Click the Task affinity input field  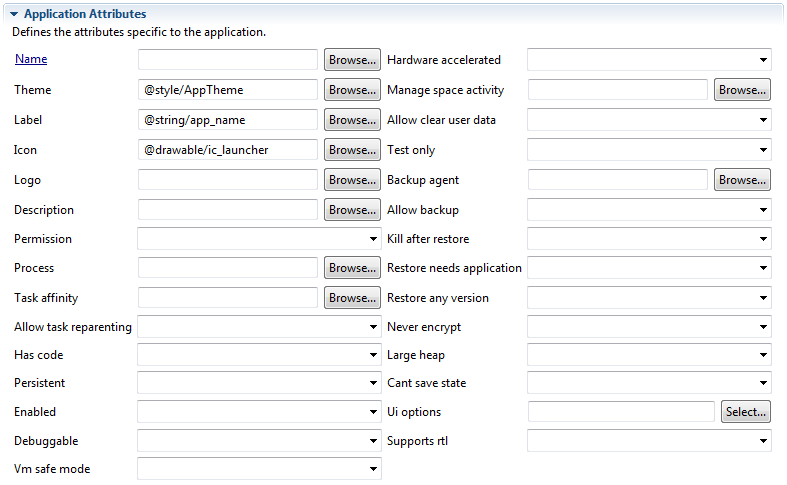pos(228,298)
